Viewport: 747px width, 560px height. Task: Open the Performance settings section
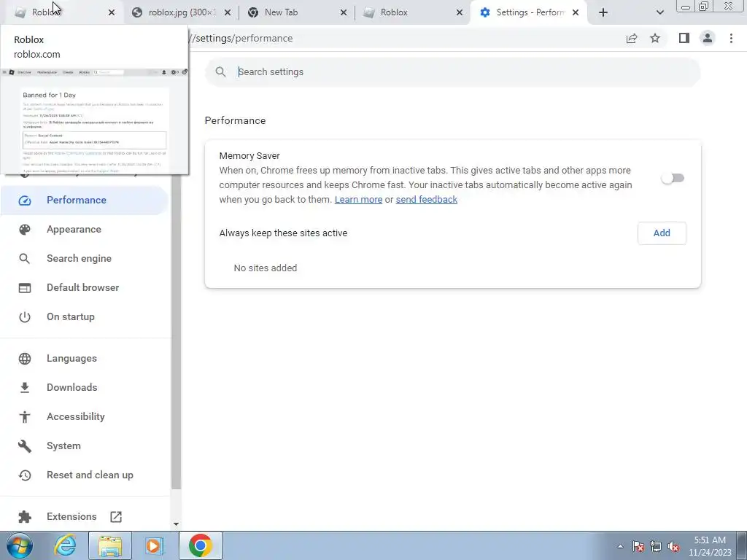(x=85, y=200)
